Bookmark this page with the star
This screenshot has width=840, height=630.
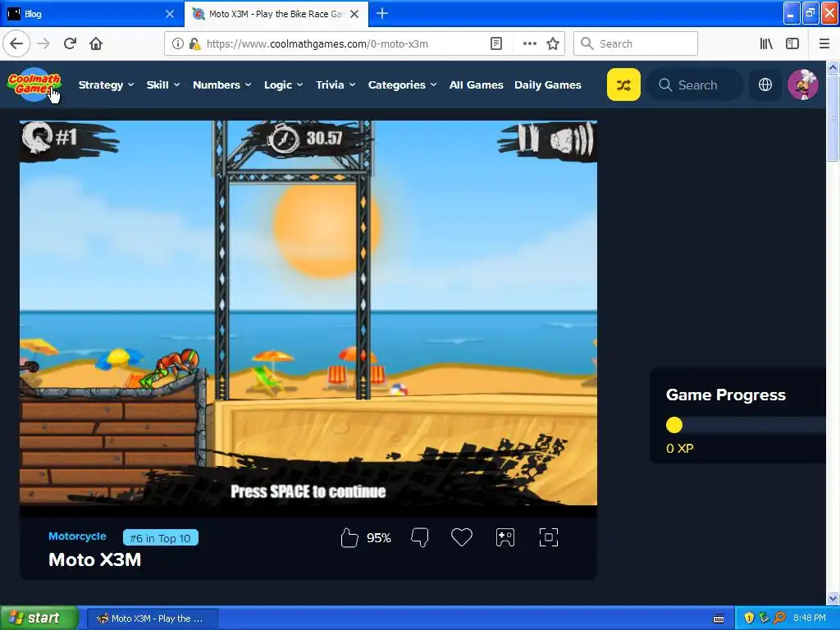click(553, 43)
